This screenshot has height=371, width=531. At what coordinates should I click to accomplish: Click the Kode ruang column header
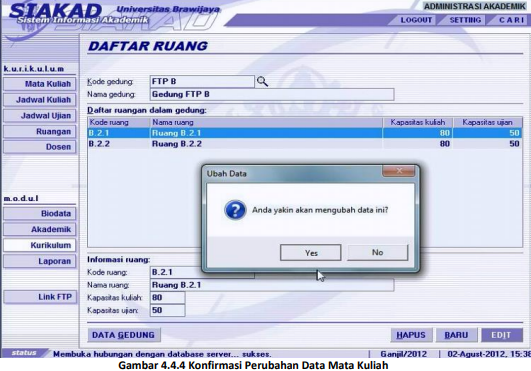(x=119, y=122)
